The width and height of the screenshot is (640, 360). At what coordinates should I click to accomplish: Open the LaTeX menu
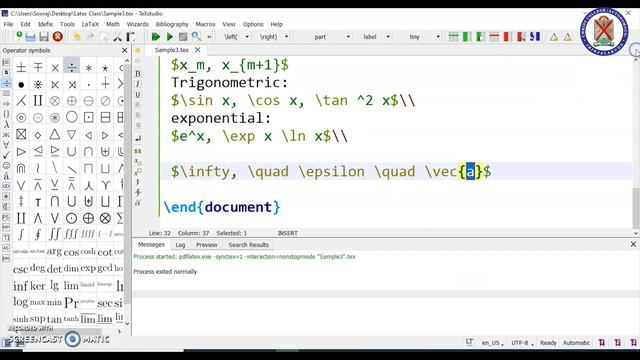coord(90,24)
